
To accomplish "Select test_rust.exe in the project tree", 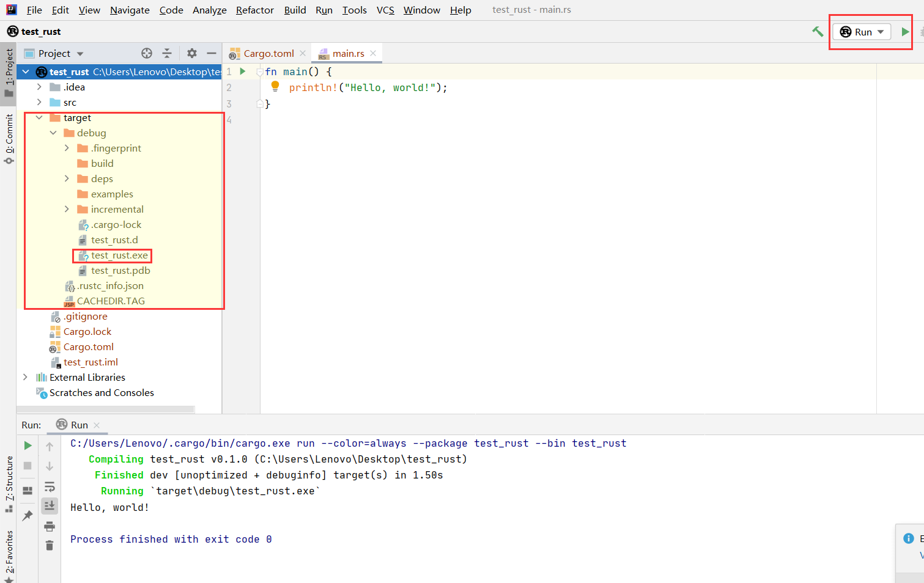I will pyautogui.click(x=119, y=255).
